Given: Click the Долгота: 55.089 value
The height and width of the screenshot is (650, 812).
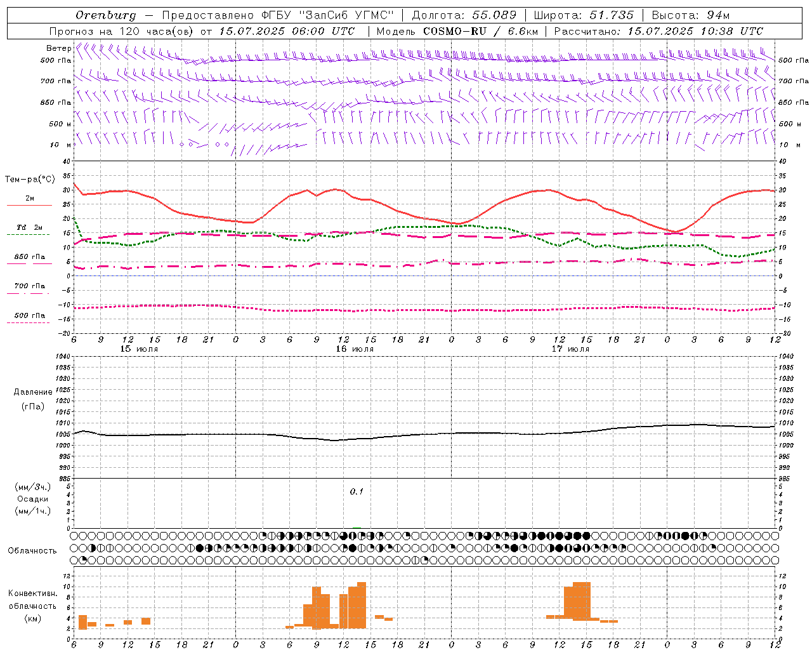Looking at the screenshot, I should point(464,15).
